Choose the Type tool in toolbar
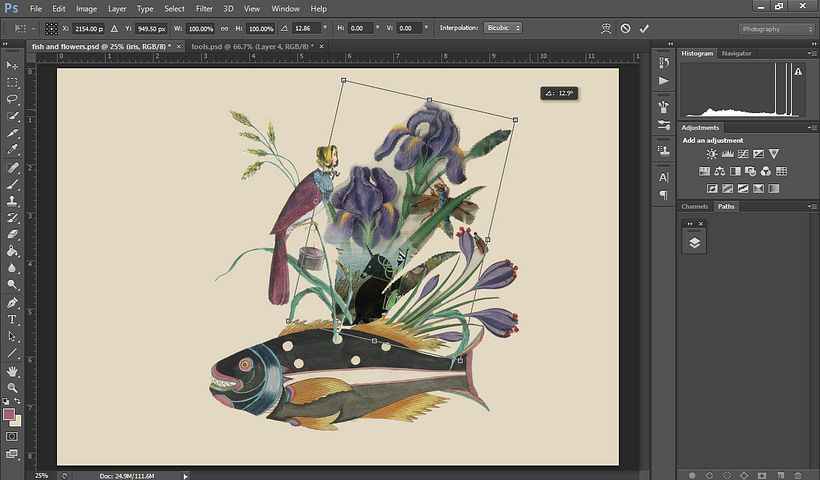820x480 pixels. pyautogui.click(x=13, y=319)
